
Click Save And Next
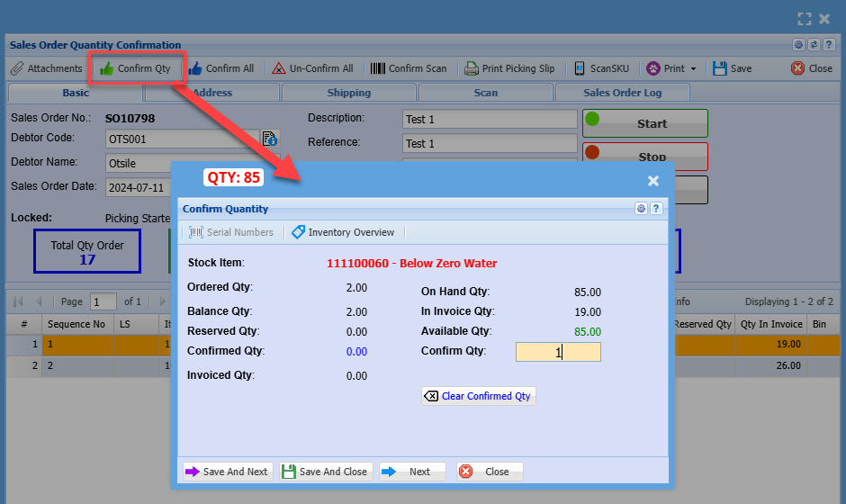[x=228, y=472]
